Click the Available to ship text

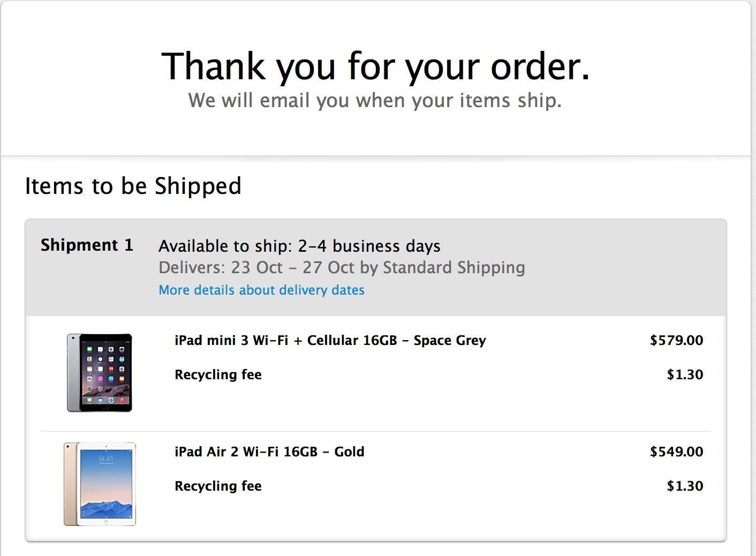coord(299,246)
